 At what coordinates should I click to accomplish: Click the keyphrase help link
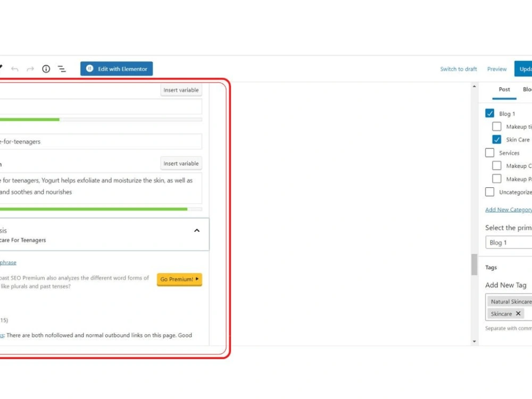(x=8, y=262)
